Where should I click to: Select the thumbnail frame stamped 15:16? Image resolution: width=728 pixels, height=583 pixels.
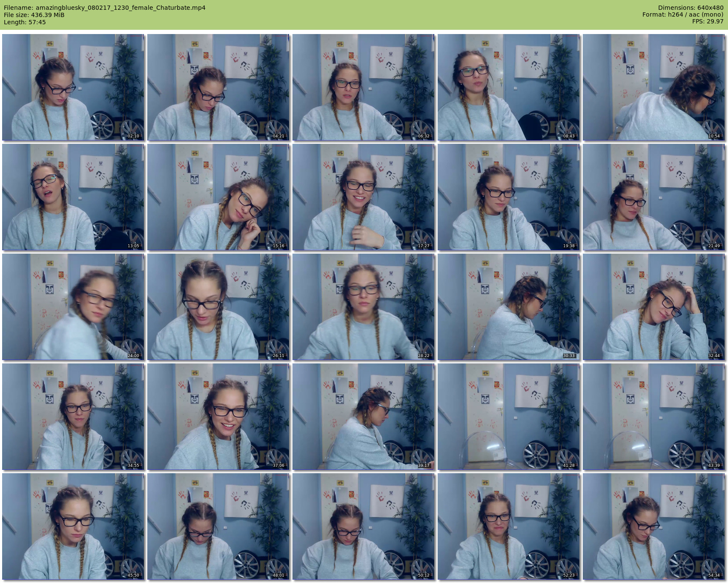(x=218, y=197)
